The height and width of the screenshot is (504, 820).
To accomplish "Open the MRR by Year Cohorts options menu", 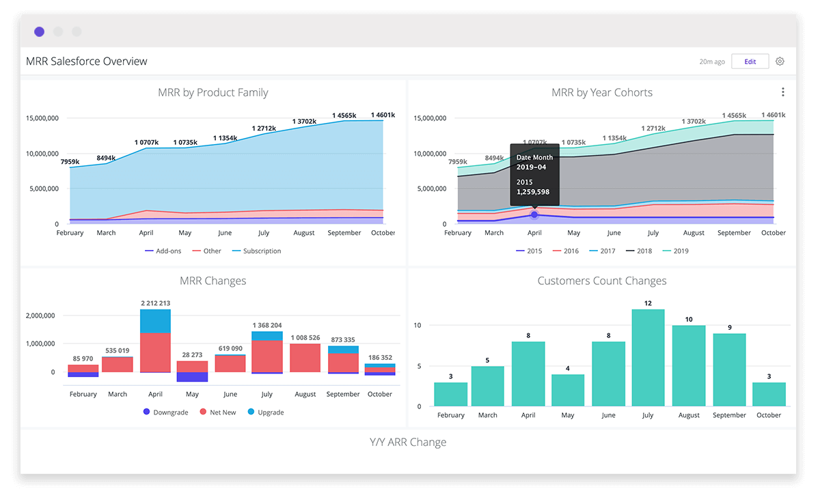I will coord(782,92).
